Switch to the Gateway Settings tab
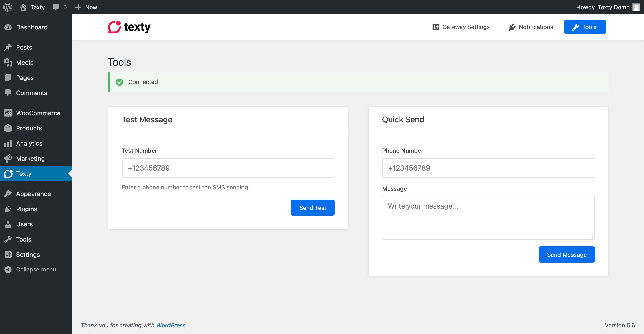This screenshot has width=644, height=334. [x=461, y=27]
